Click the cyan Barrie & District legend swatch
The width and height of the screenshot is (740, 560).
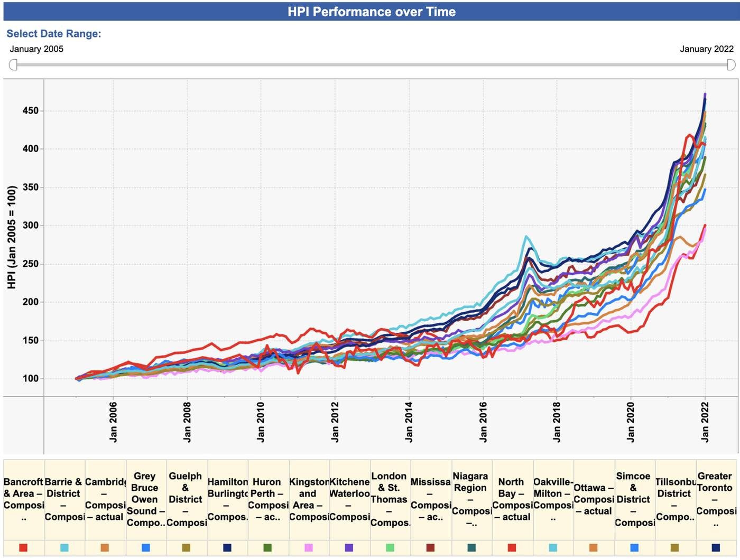point(64,548)
